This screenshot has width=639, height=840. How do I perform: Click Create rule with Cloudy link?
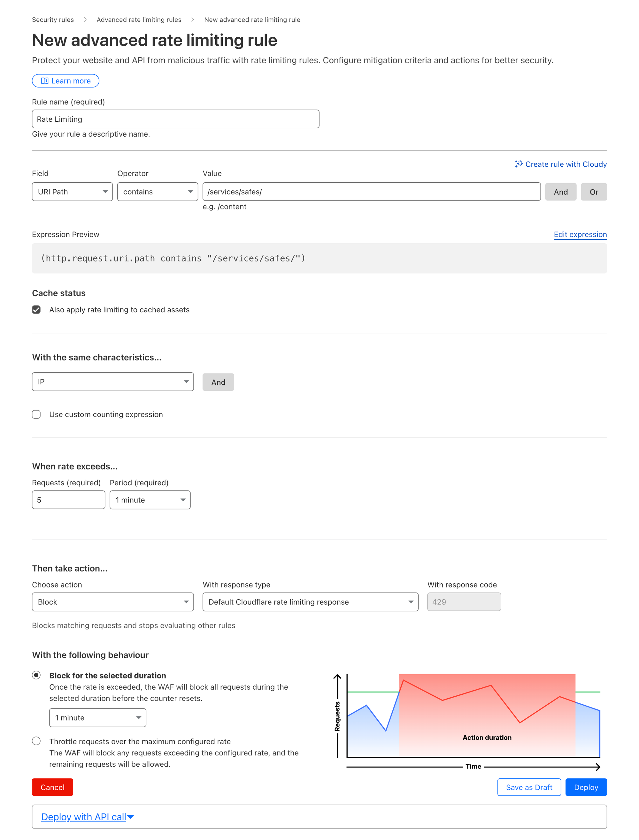coord(561,164)
